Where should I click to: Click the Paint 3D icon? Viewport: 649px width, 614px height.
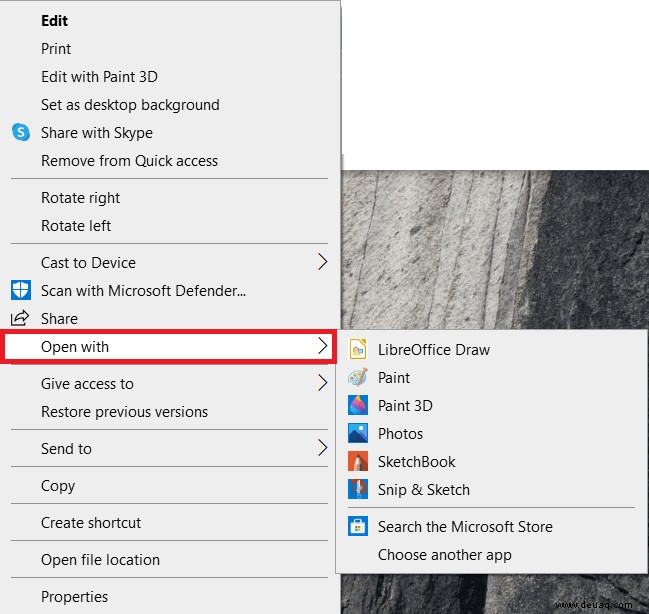click(358, 405)
